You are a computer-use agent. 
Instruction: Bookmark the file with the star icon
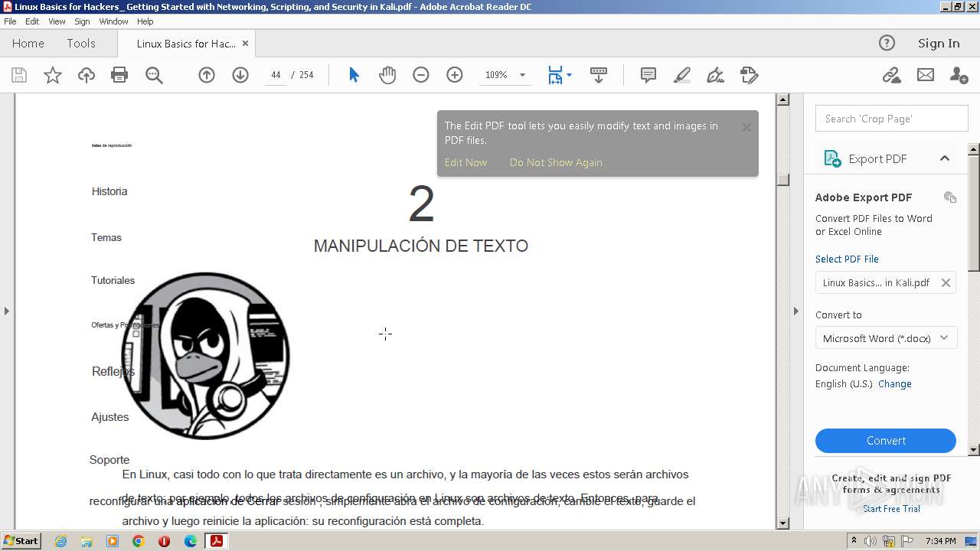[x=53, y=75]
